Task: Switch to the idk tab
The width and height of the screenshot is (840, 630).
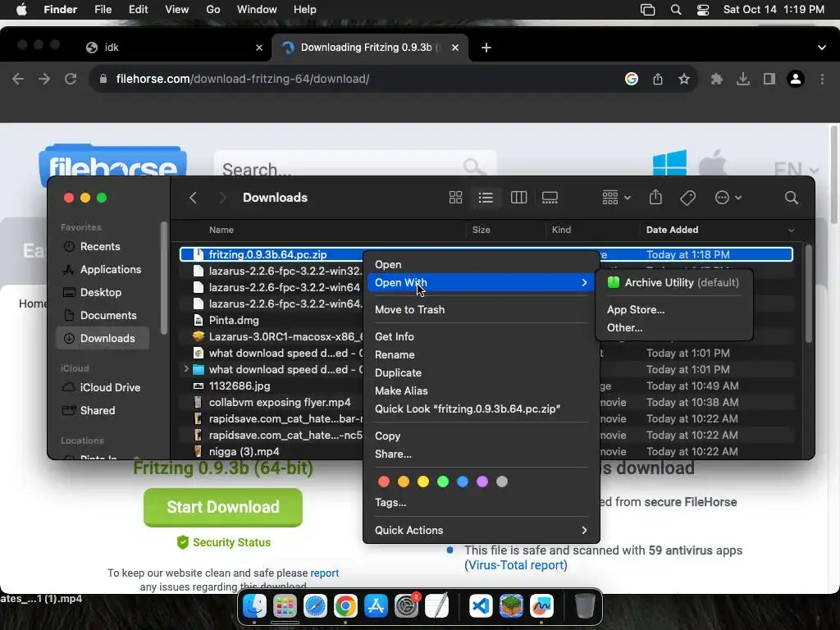Action: click(x=175, y=48)
